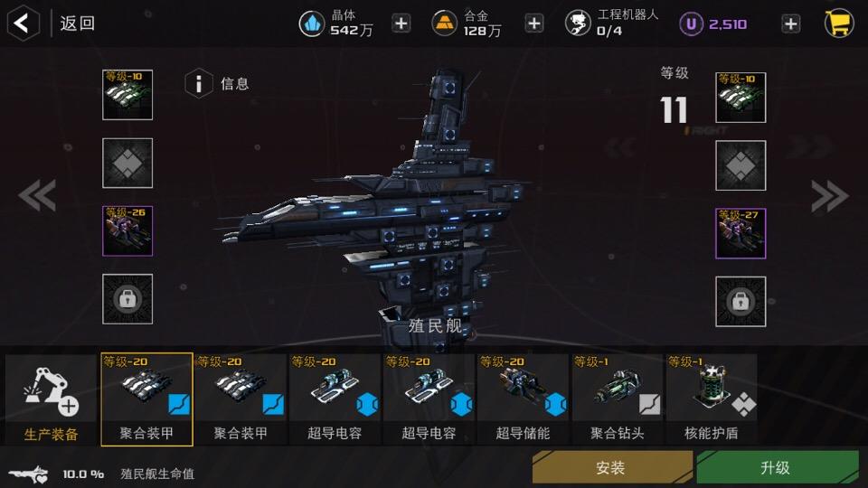This screenshot has width=868, height=488.
Task: Open the shop cart icon
Action: [x=839, y=23]
